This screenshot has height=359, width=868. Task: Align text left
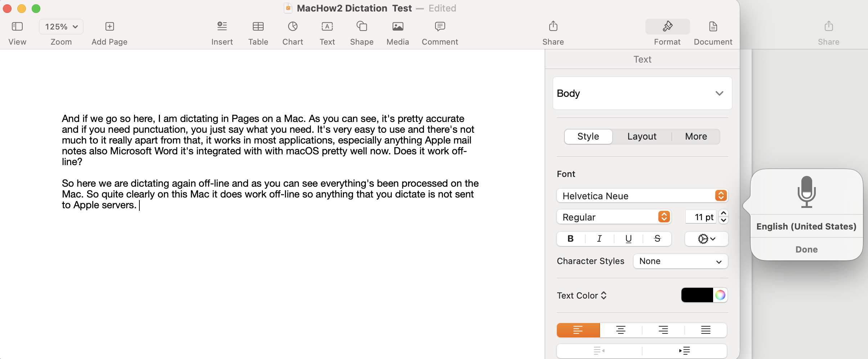point(578,330)
